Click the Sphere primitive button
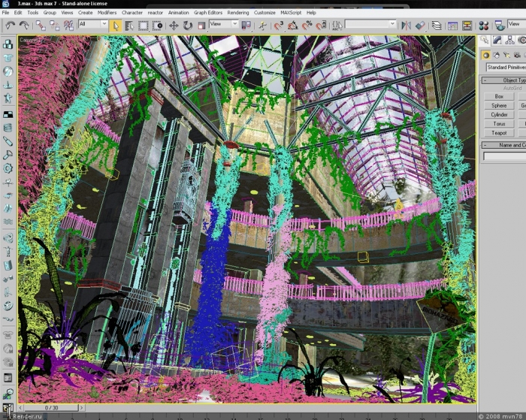Screen dimensions: 526x420 (x=499, y=106)
